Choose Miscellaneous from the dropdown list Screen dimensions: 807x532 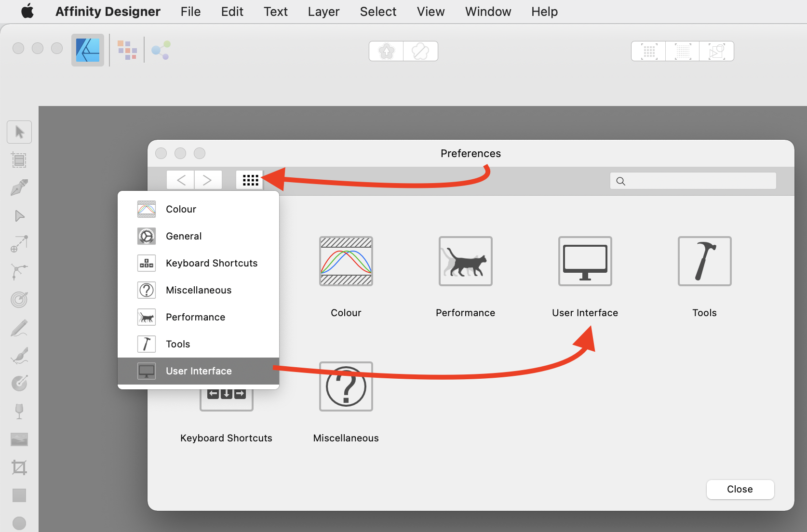tap(199, 290)
